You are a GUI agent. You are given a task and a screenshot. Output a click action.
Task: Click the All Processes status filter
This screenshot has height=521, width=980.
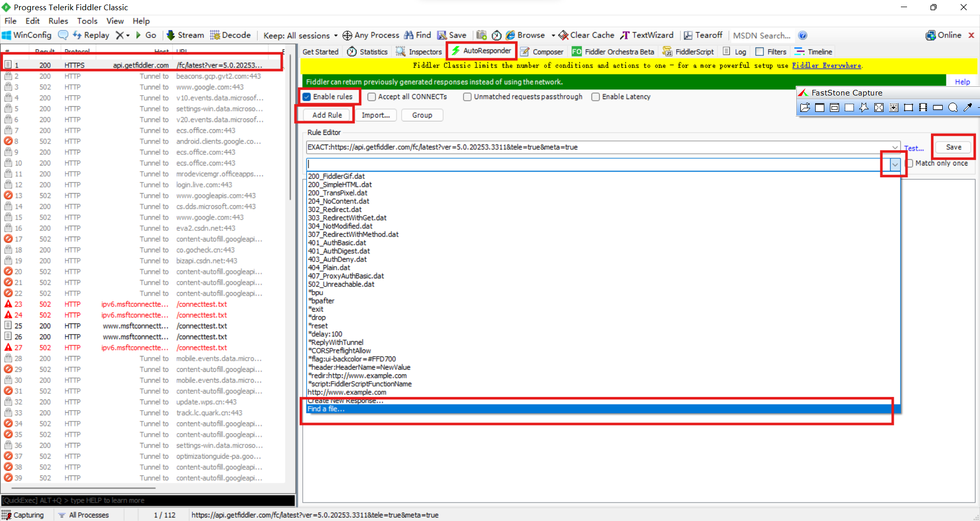click(x=84, y=515)
